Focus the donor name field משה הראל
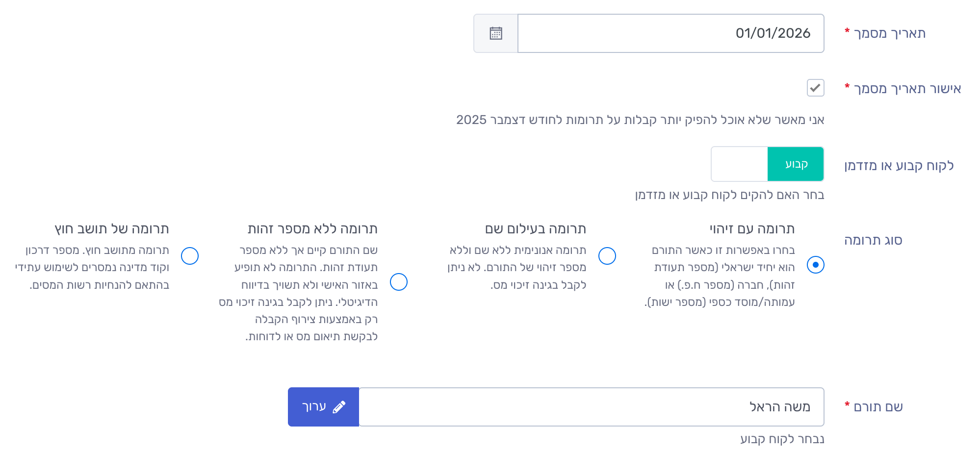Viewport: 980px width, 453px height. (x=591, y=407)
